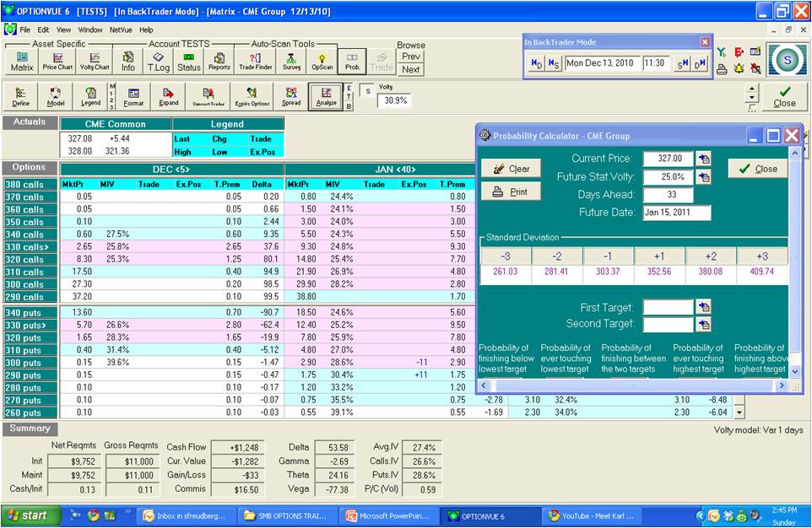Click the First Target input field
The width and height of the screenshot is (812, 528).
click(x=669, y=307)
